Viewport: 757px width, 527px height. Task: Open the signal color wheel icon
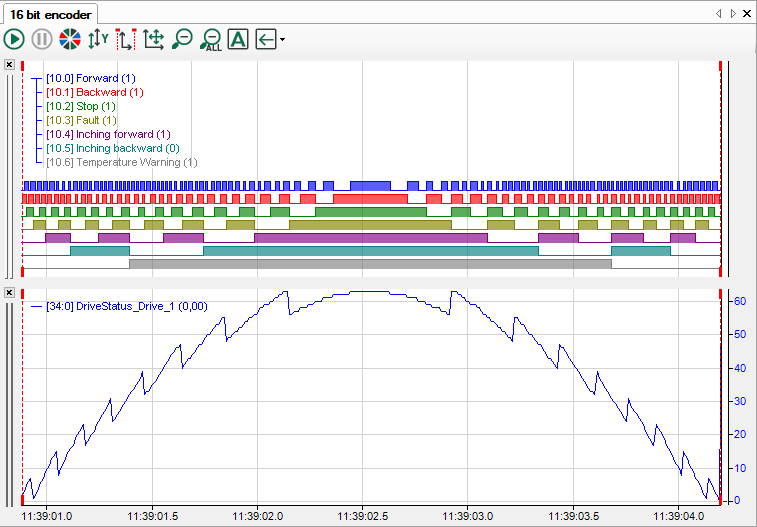point(70,40)
